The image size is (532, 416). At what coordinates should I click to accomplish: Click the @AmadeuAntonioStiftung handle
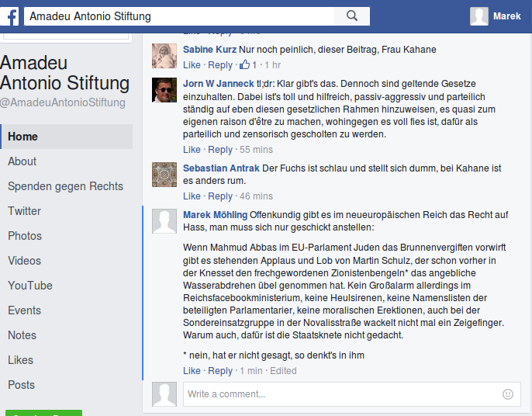click(x=63, y=102)
